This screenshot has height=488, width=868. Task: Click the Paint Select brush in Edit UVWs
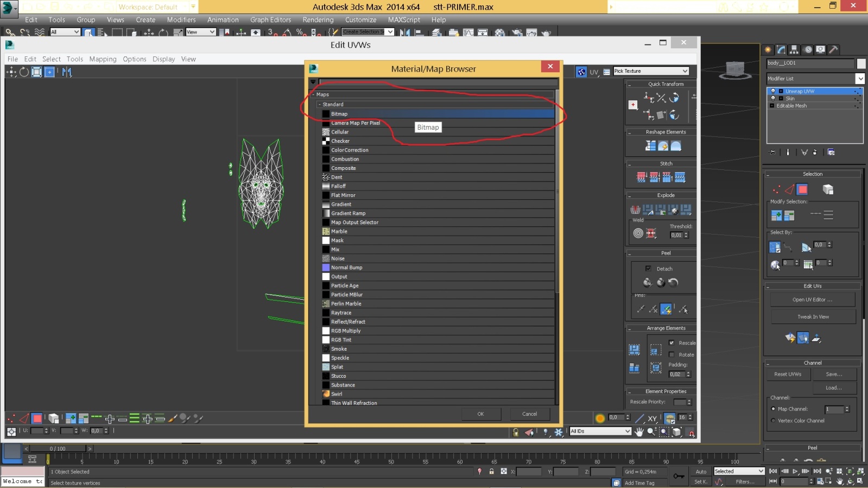click(x=173, y=419)
